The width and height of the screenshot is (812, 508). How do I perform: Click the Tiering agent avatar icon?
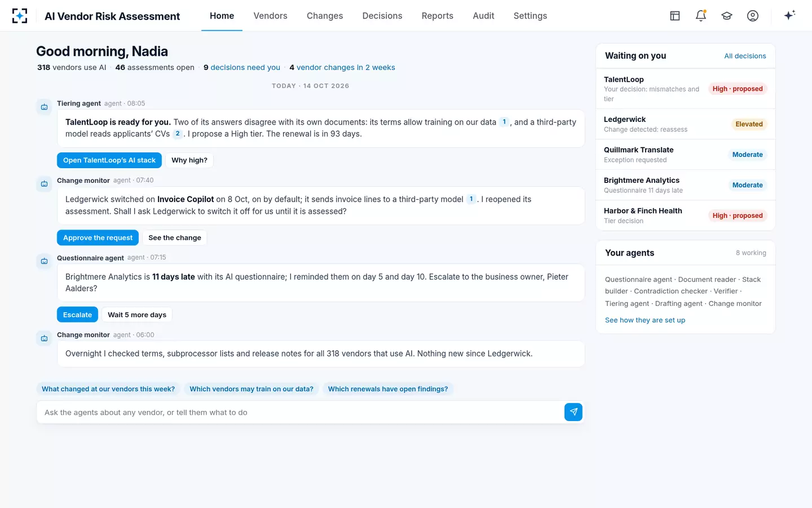click(44, 107)
